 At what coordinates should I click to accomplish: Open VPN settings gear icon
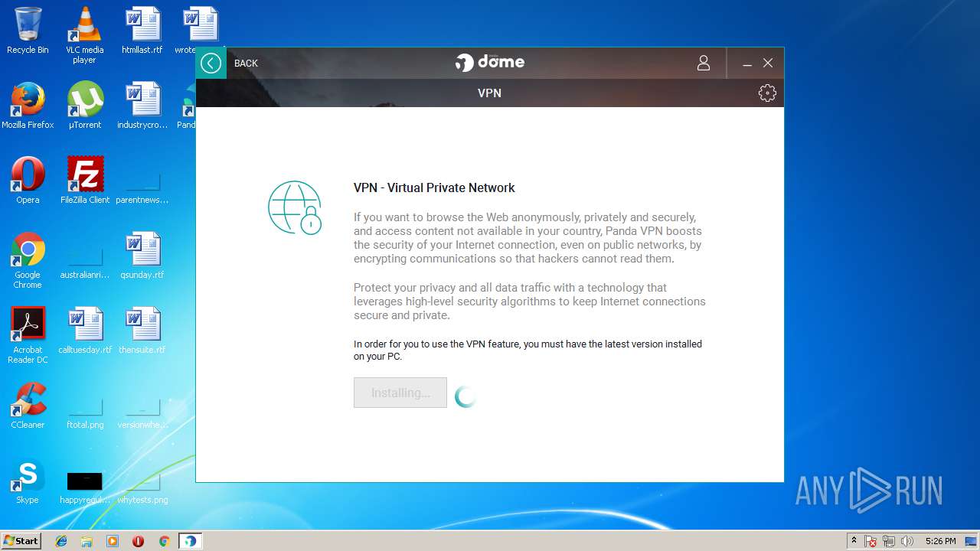[x=767, y=93]
